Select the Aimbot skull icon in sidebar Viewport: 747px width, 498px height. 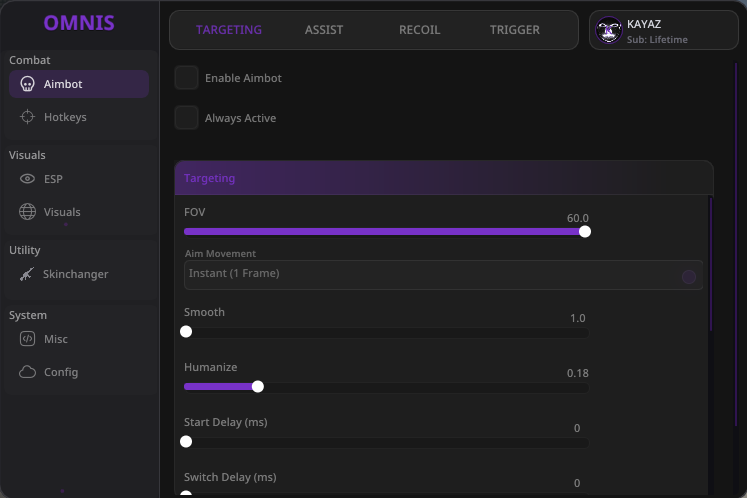[x=27, y=84]
